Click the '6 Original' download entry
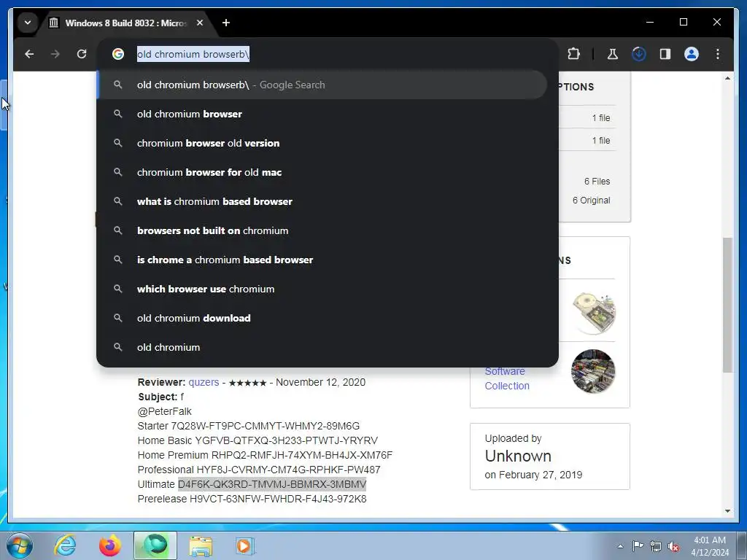Screen dimensions: 747x560 [x=591, y=201]
